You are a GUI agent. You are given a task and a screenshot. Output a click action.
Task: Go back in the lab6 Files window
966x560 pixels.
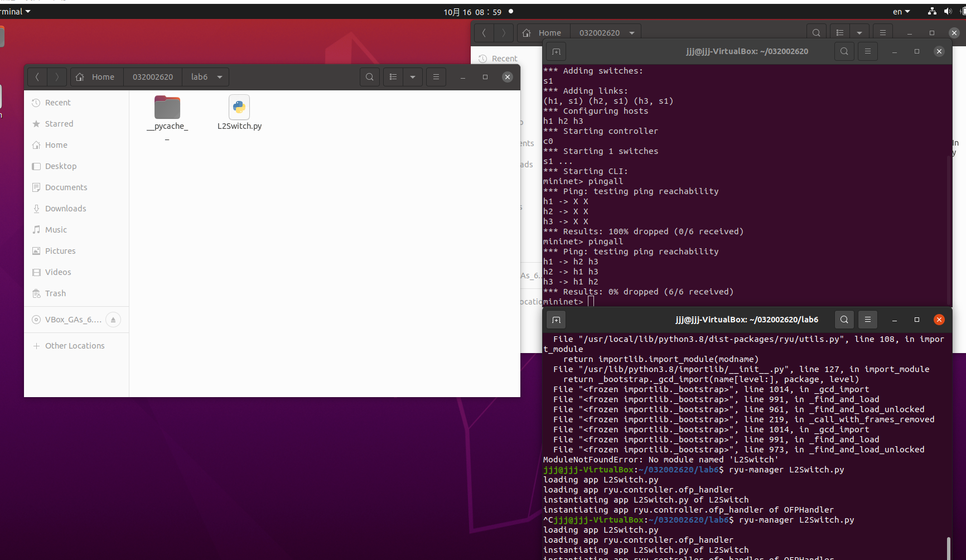pos(37,77)
